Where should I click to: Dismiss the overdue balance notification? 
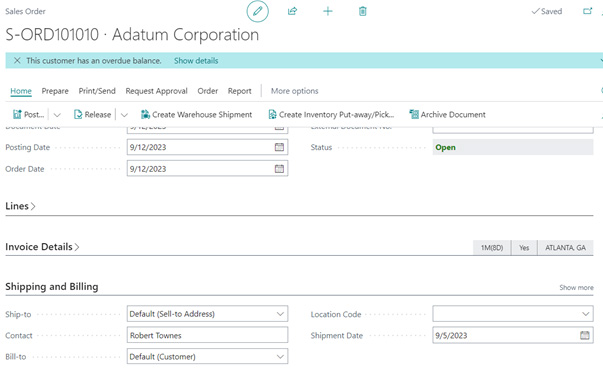[17, 60]
